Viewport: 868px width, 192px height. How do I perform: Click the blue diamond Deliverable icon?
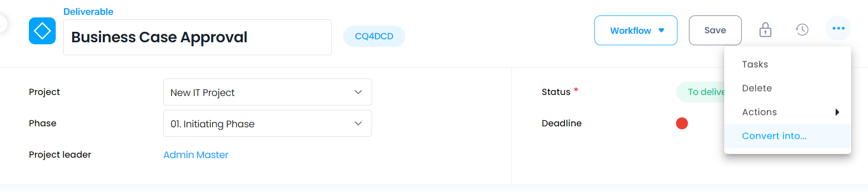[42, 31]
